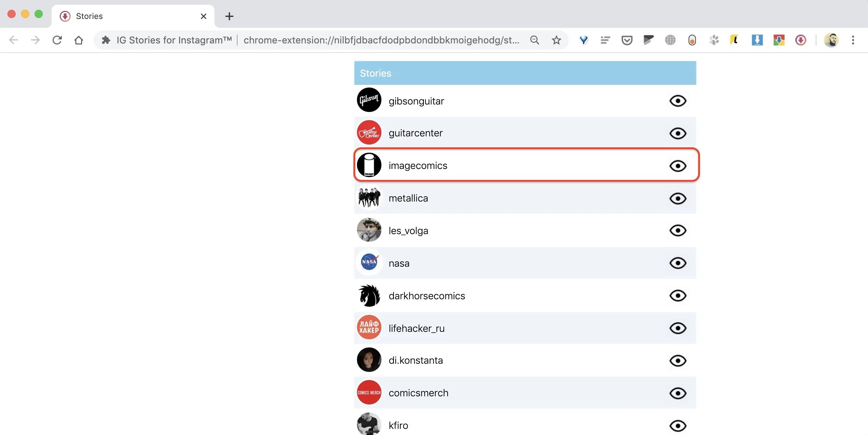The width and height of the screenshot is (868, 435).
Task: Click the eye icon for lifehacker_ru
Action: coord(678,328)
